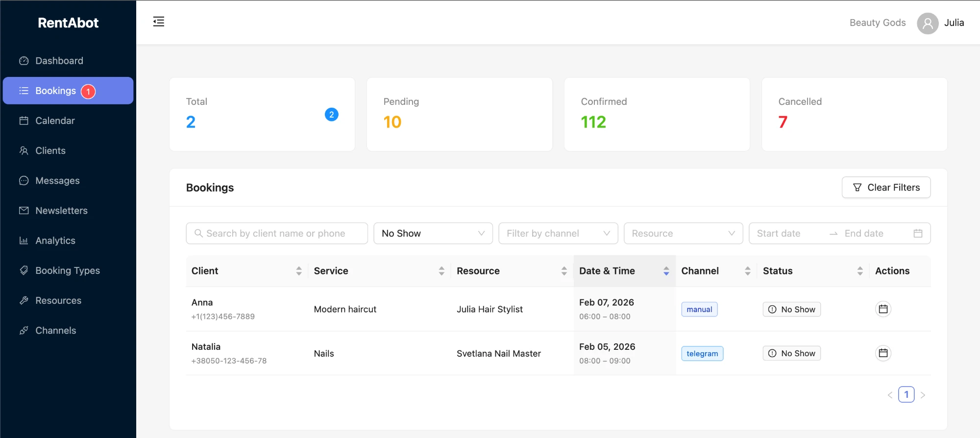Open the Resource filter dropdown
This screenshot has height=438, width=980.
tap(683, 234)
